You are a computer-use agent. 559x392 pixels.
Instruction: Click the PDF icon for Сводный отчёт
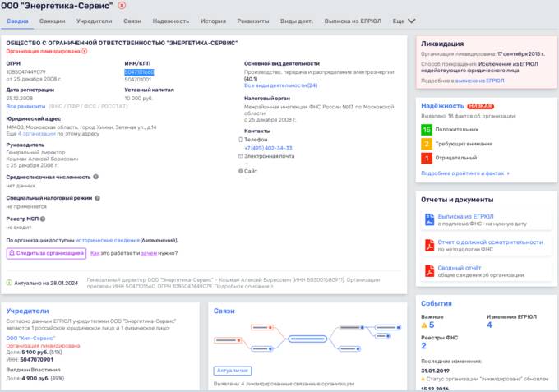429,271
